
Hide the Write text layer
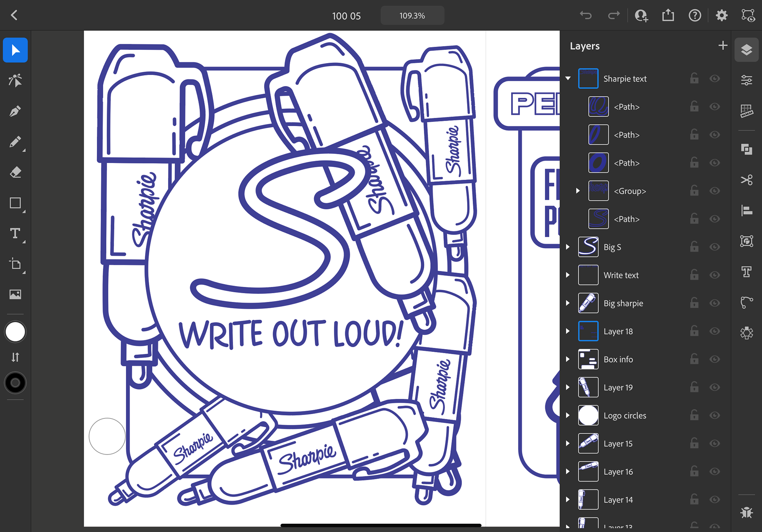pos(715,275)
